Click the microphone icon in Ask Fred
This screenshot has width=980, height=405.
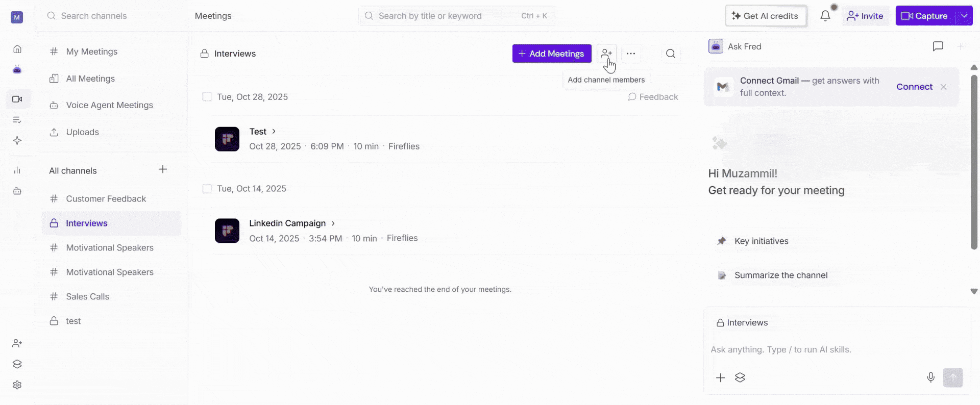point(930,377)
